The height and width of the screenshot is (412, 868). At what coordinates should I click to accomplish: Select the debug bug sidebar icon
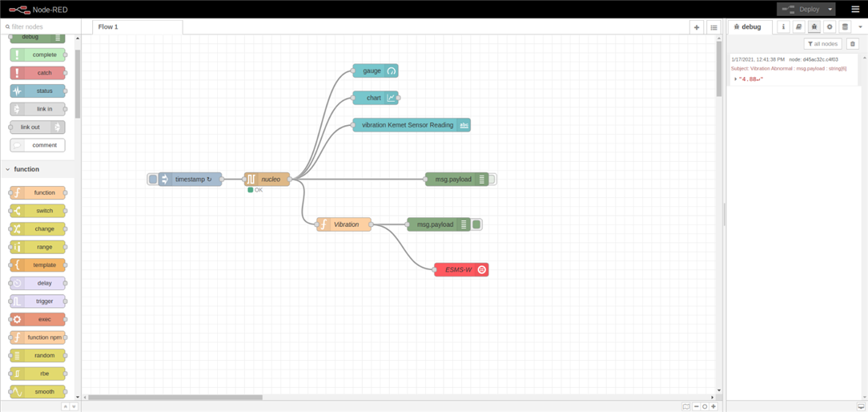coord(814,26)
